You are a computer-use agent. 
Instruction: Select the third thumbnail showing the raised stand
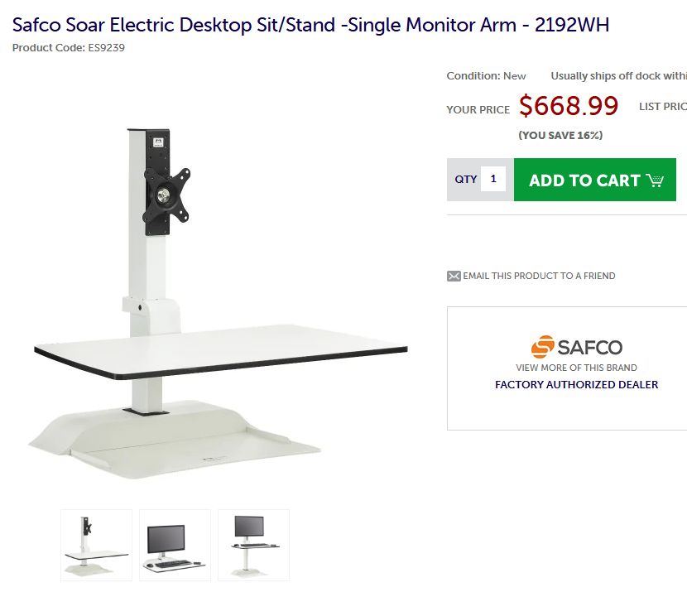tap(253, 545)
